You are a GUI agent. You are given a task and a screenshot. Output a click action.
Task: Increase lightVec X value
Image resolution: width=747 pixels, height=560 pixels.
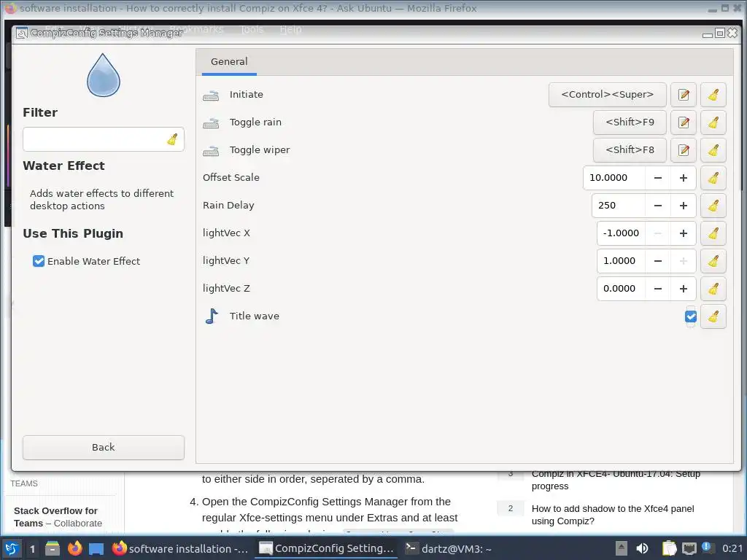point(683,233)
